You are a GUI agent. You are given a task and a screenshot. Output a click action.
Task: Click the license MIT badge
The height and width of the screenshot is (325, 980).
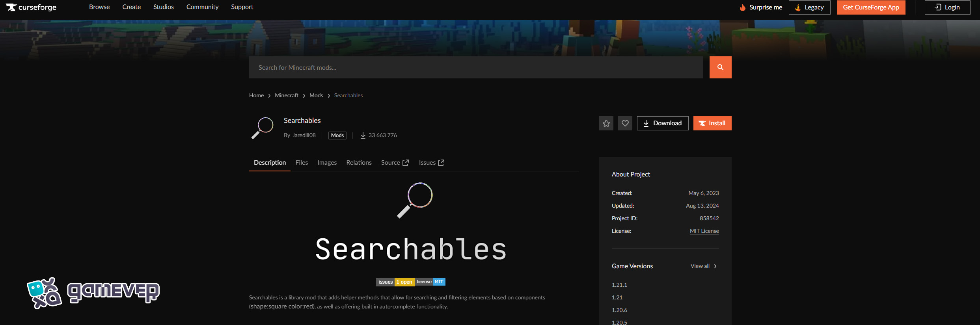point(430,282)
